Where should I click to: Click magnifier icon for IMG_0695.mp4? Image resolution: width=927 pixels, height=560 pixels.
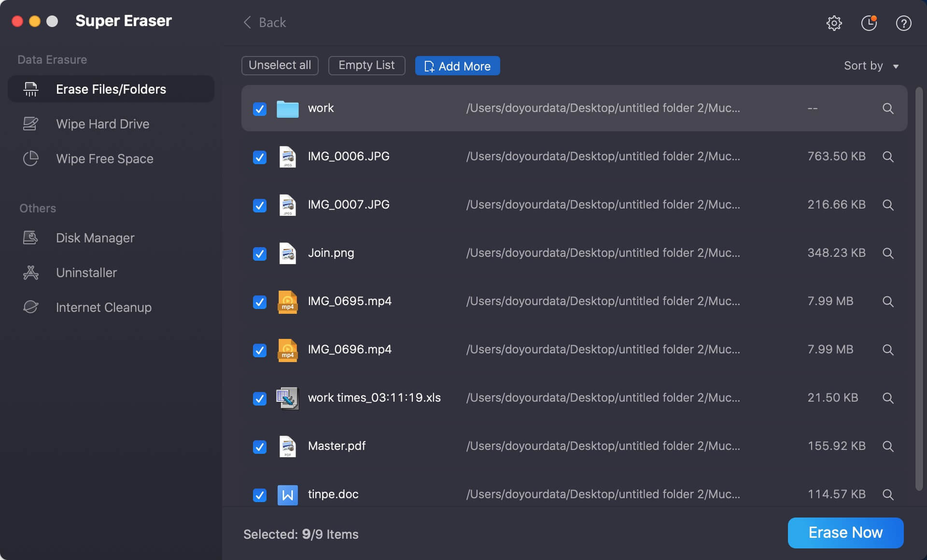888,301
